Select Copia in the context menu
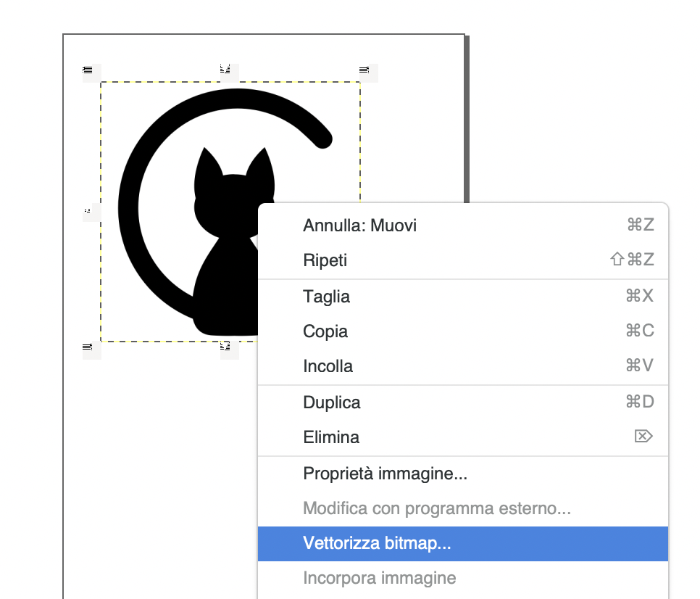 coord(325,331)
